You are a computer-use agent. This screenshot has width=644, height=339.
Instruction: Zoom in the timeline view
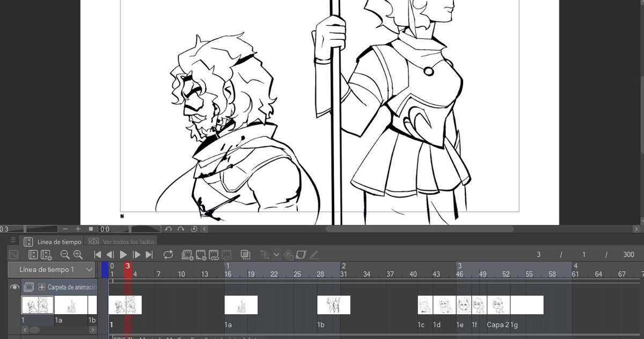tap(78, 255)
